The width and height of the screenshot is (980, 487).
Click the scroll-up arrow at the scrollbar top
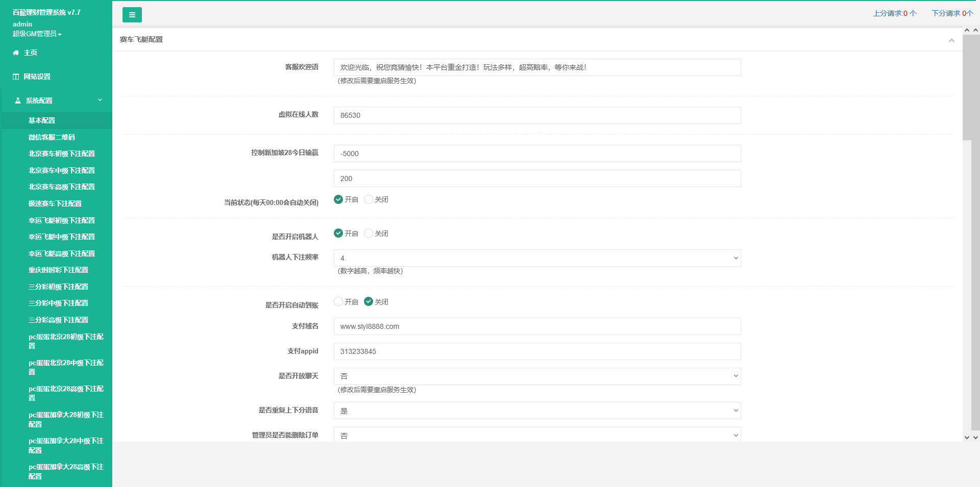(x=967, y=31)
